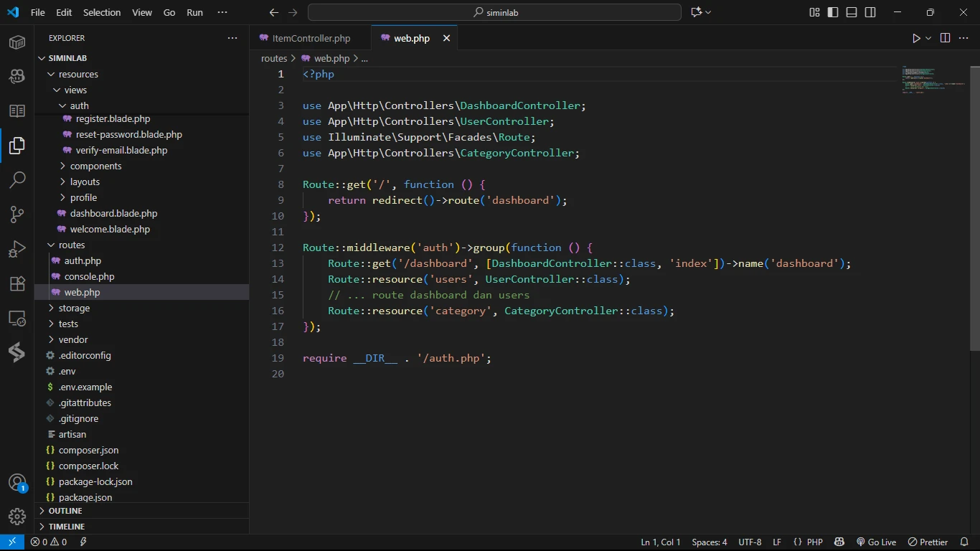
Task: Click the siminlab command center search box
Action: [x=494, y=12]
